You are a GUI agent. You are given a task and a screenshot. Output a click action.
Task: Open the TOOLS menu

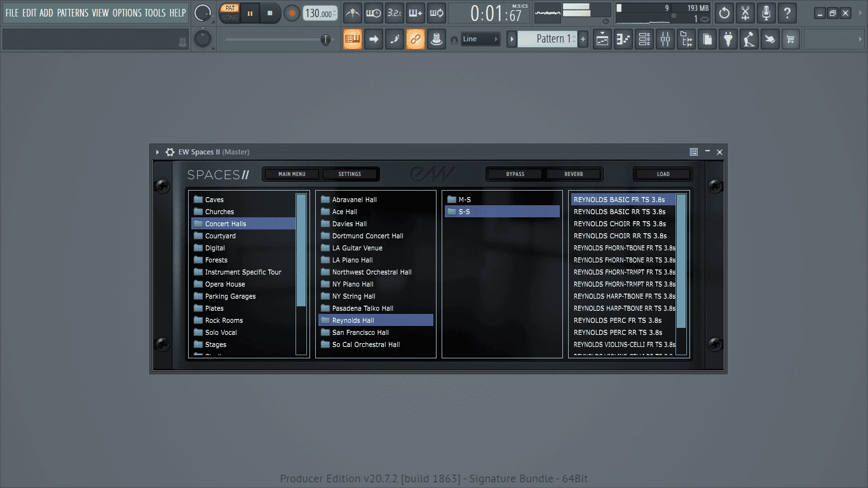pyautogui.click(x=154, y=13)
